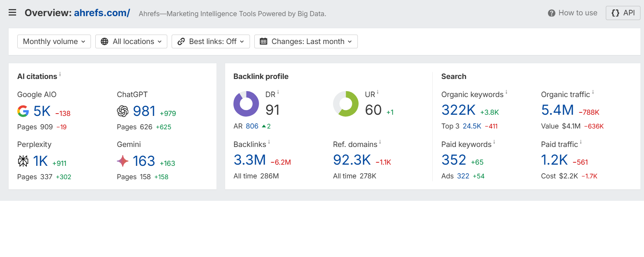Click the Backlink profile heading
This screenshot has width=644, height=257.
pyautogui.click(x=261, y=77)
